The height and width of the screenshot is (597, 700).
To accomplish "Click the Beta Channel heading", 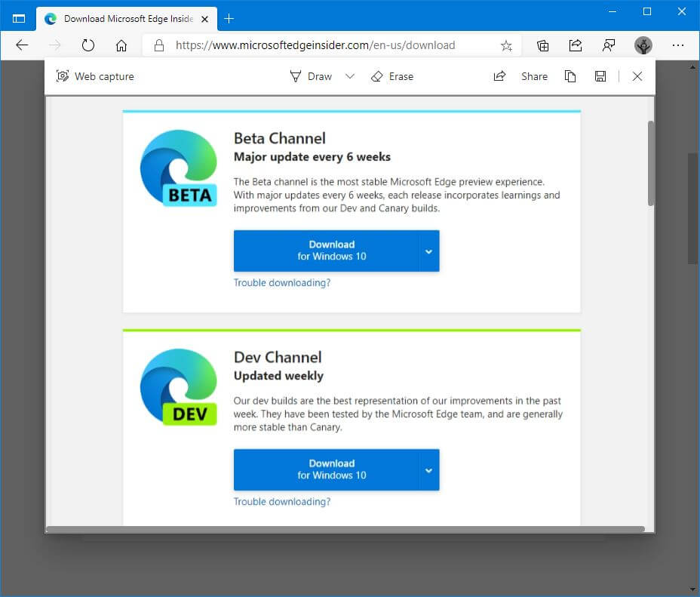I will tap(279, 138).
